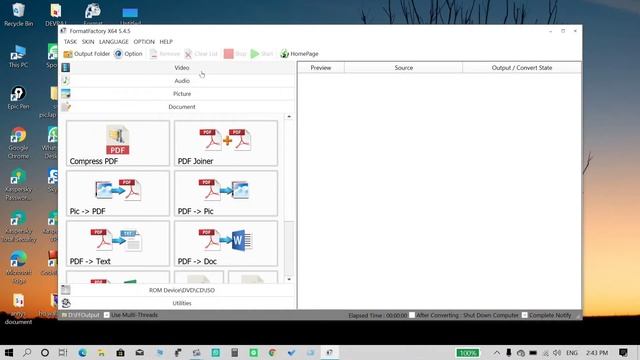640x360 pixels.
Task: Select the Kaspersky Password desktop shortcut
Action: click(18, 185)
